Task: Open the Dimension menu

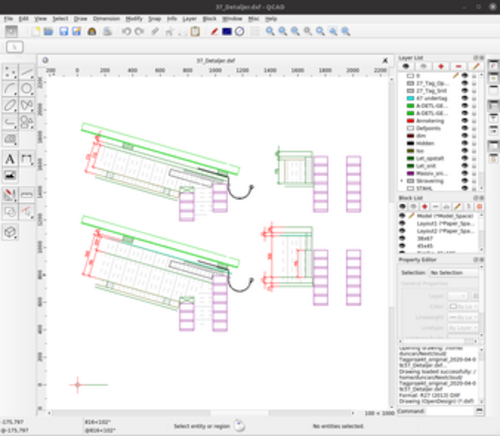Action: [x=106, y=19]
